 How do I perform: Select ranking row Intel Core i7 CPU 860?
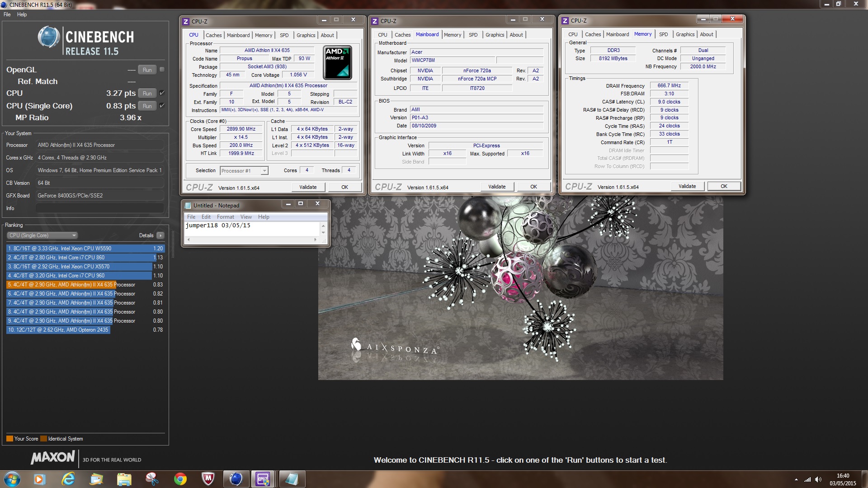pyautogui.click(x=85, y=258)
